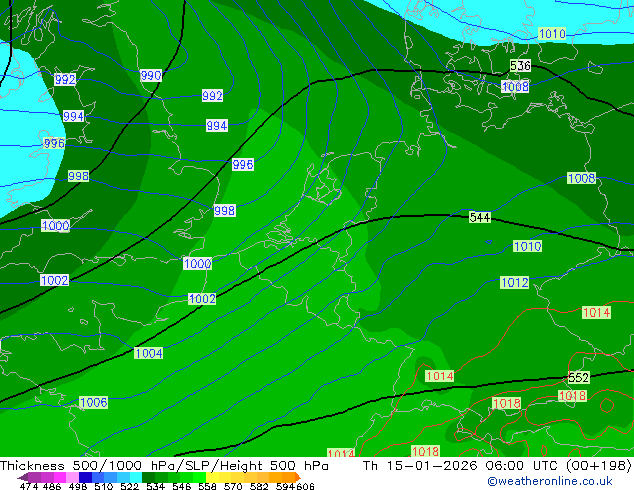Image resolution: width=634 pixels, height=490 pixels.
Task: Select the 990 isobar label
Action: pos(151,76)
